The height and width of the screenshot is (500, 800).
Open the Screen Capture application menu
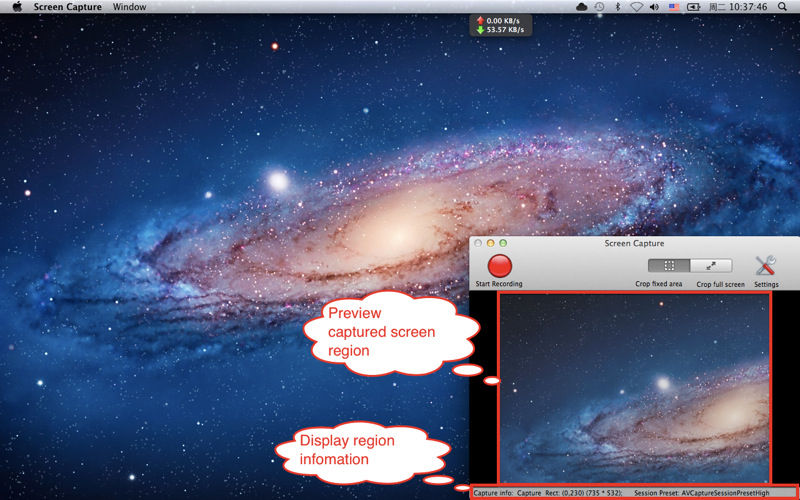pos(67,7)
